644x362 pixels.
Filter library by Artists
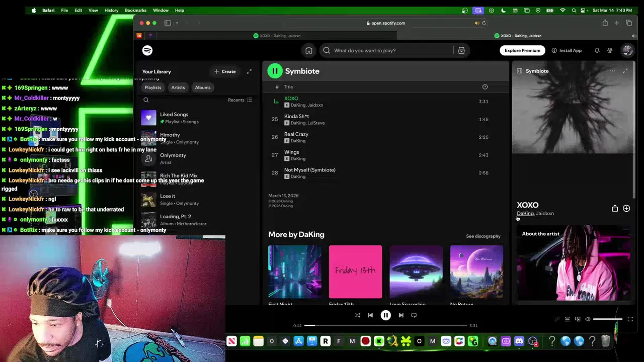pos(178,87)
